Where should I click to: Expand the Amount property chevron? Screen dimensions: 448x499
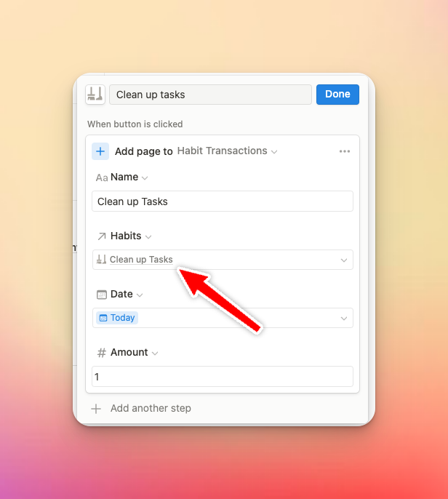155,354
